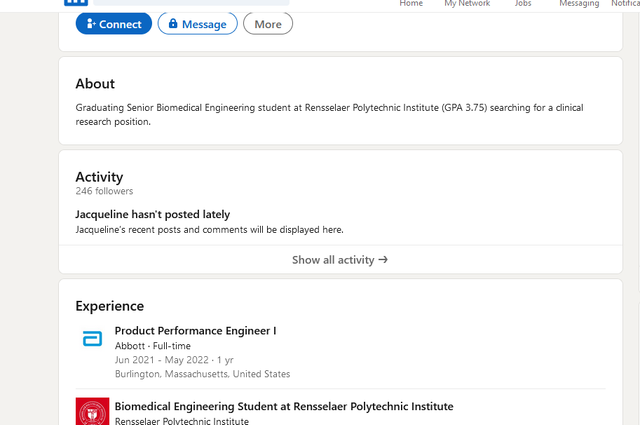Click the About section heading
Image resolution: width=640 pixels, height=425 pixels.
pyautogui.click(x=95, y=84)
